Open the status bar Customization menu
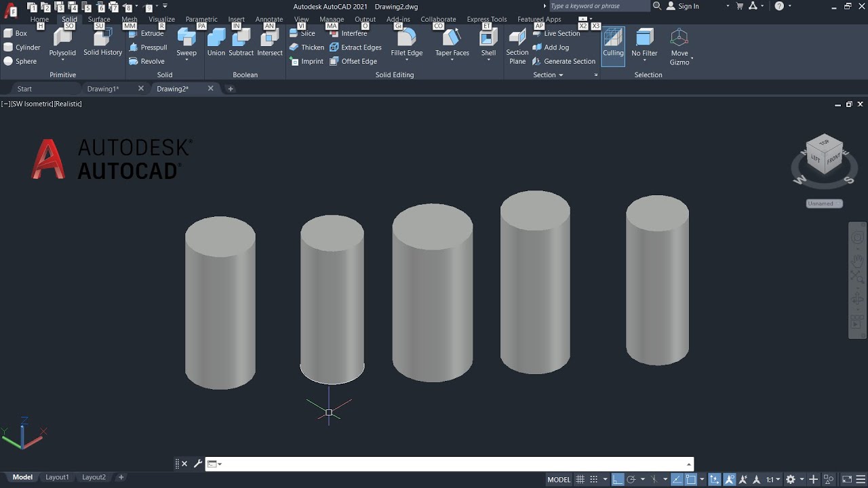 [x=861, y=479]
